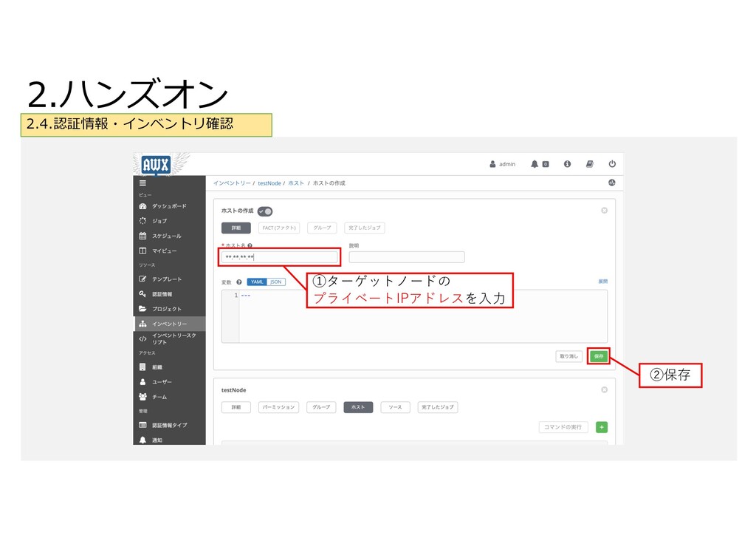The width and height of the screenshot is (756, 535).
Task: Click the notification count badge
Action: tap(546, 164)
